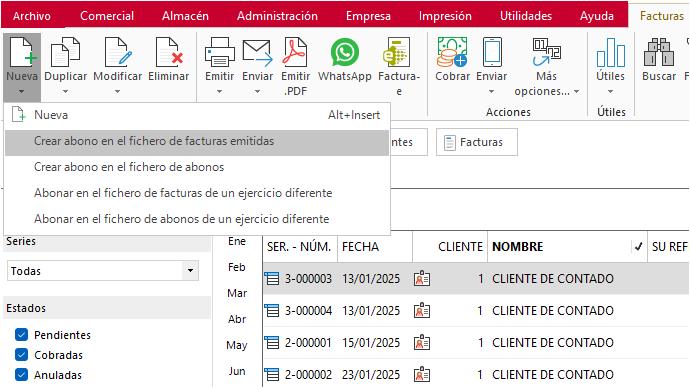Click the Duplicar invoice icon

(x=65, y=53)
